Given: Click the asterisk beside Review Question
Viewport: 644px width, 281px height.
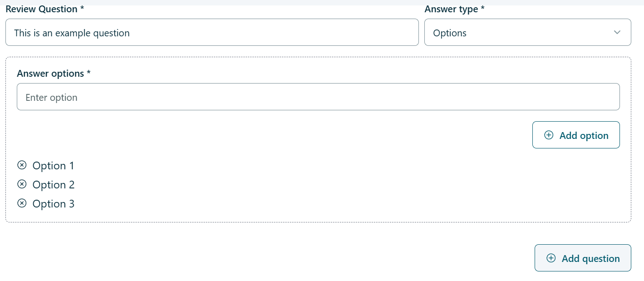Looking at the screenshot, I should click(x=82, y=9).
